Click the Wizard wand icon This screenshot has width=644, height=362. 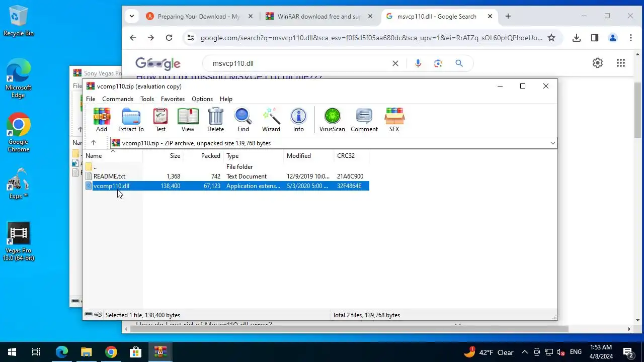271,120
